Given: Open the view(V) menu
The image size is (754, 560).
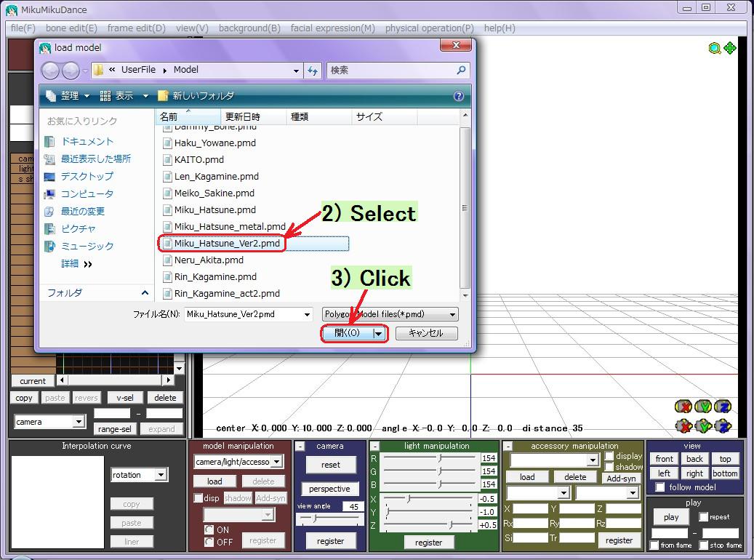Looking at the screenshot, I should pyautogui.click(x=192, y=28).
